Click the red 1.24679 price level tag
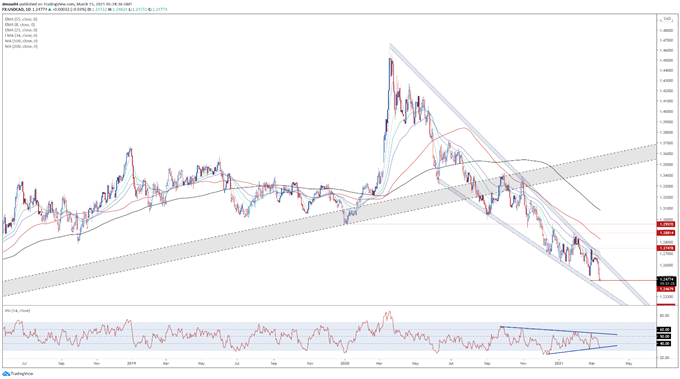The image size is (680, 379). pos(666,289)
